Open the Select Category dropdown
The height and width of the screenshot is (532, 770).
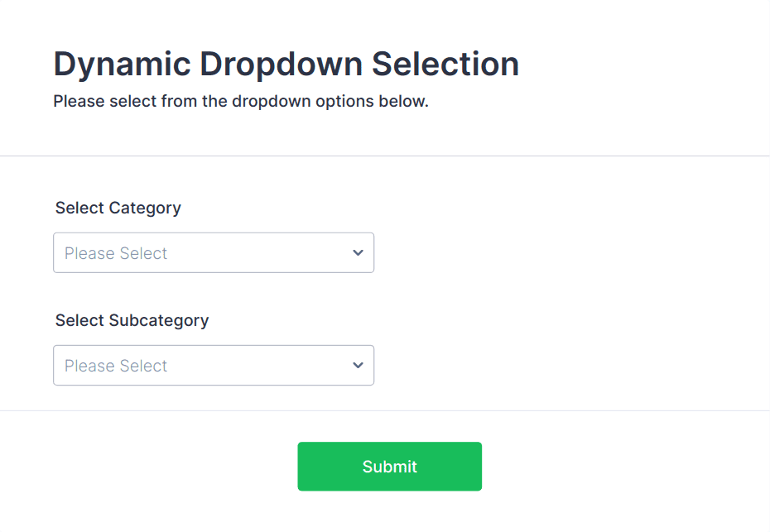point(213,253)
